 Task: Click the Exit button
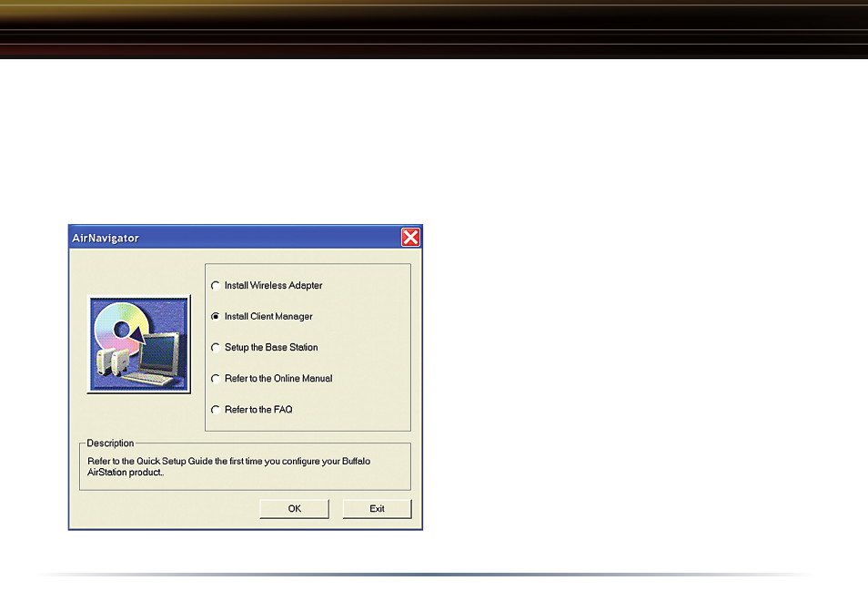pyautogui.click(x=377, y=508)
